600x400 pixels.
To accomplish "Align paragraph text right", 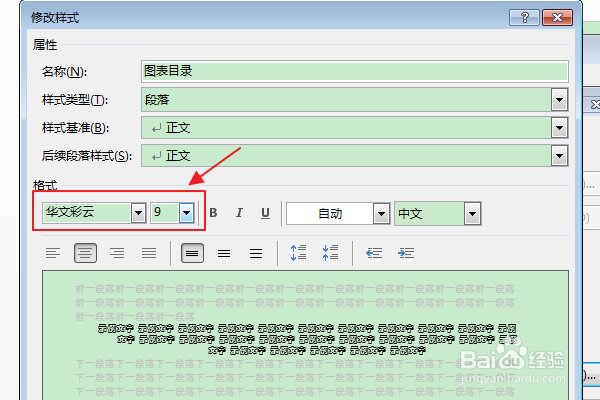I will point(117,253).
